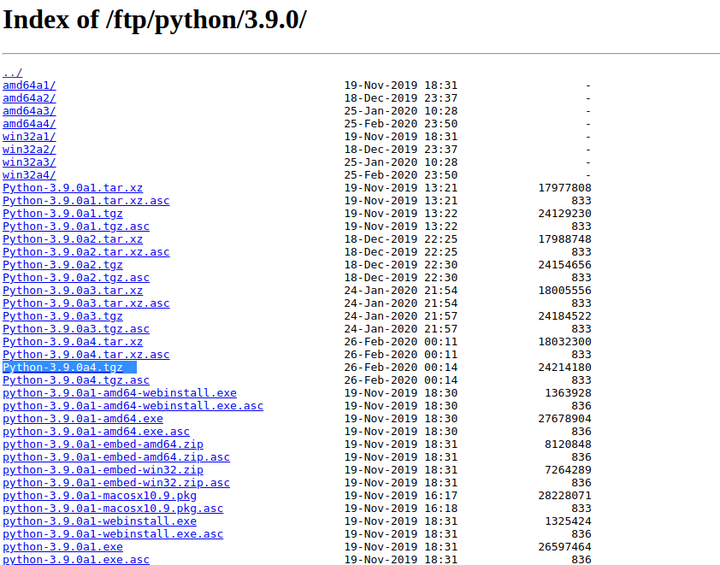The height and width of the screenshot is (565, 720).
Task: Open the win32a4/ folder link
Action: (x=29, y=175)
